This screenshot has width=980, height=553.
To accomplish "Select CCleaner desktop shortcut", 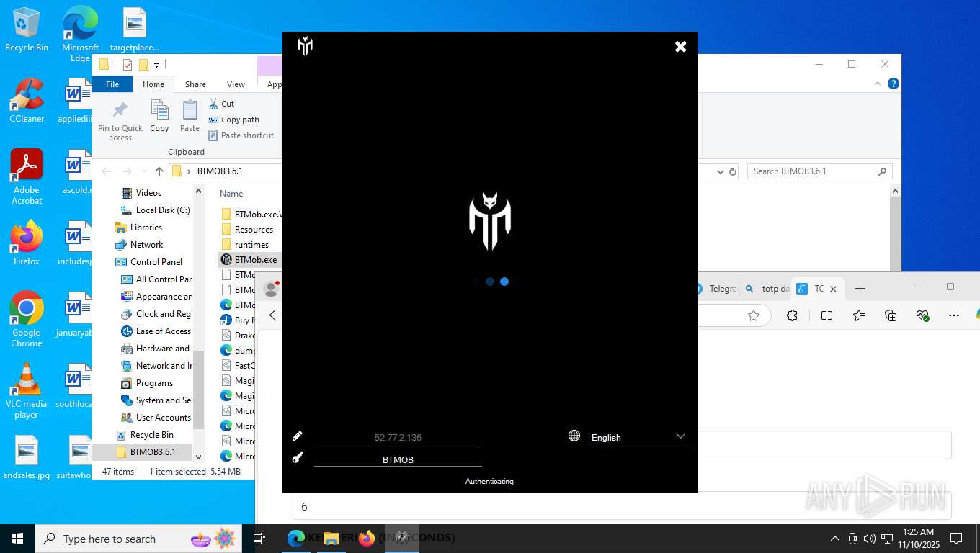I will point(27,100).
